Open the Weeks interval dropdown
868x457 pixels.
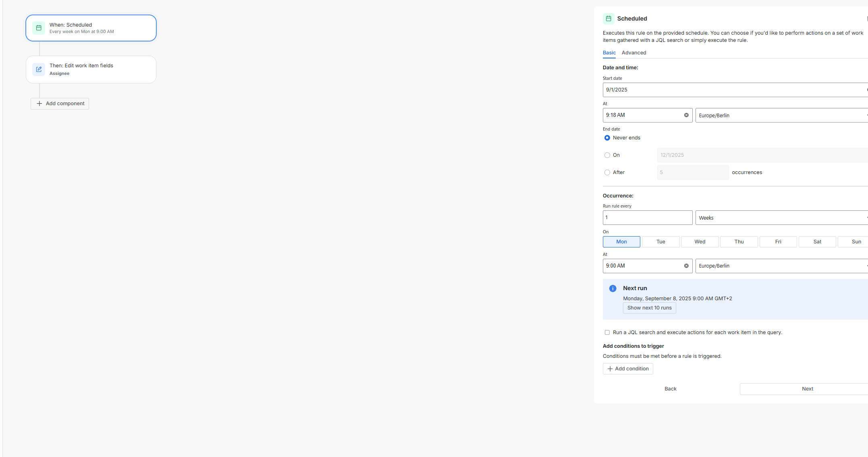click(781, 218)
